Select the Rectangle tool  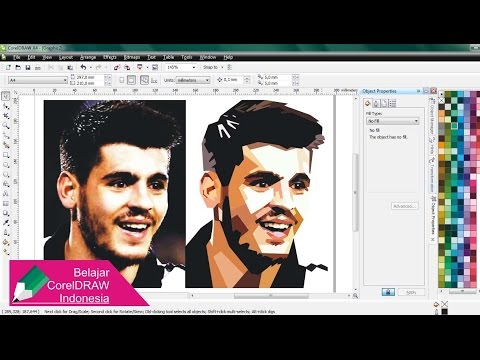6,155
